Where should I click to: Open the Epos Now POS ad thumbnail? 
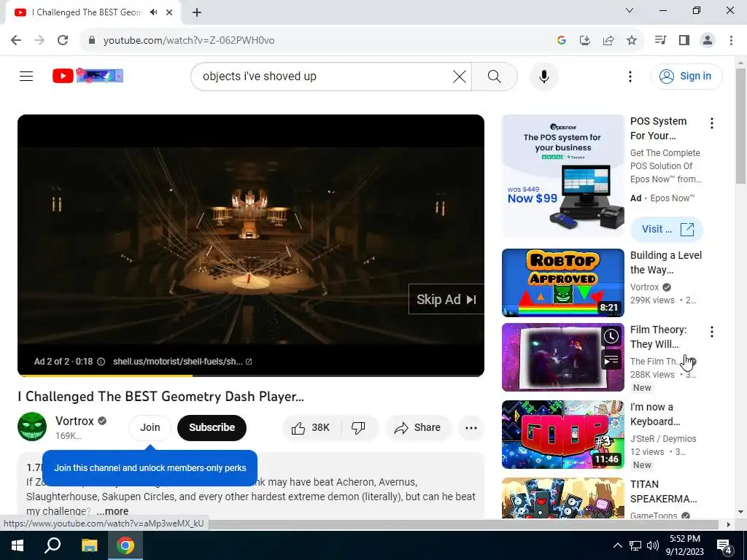[x=562, y=176]
